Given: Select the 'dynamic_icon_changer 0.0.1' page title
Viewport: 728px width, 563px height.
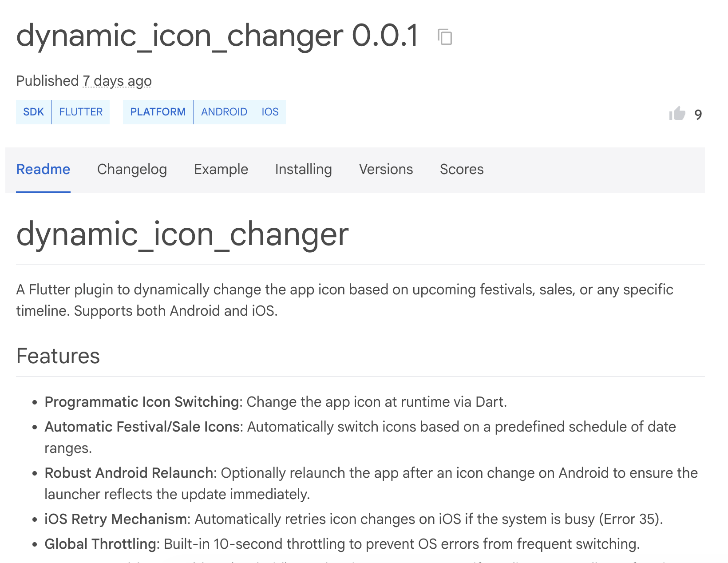Looking at the screenshot, I should [218, 36].
